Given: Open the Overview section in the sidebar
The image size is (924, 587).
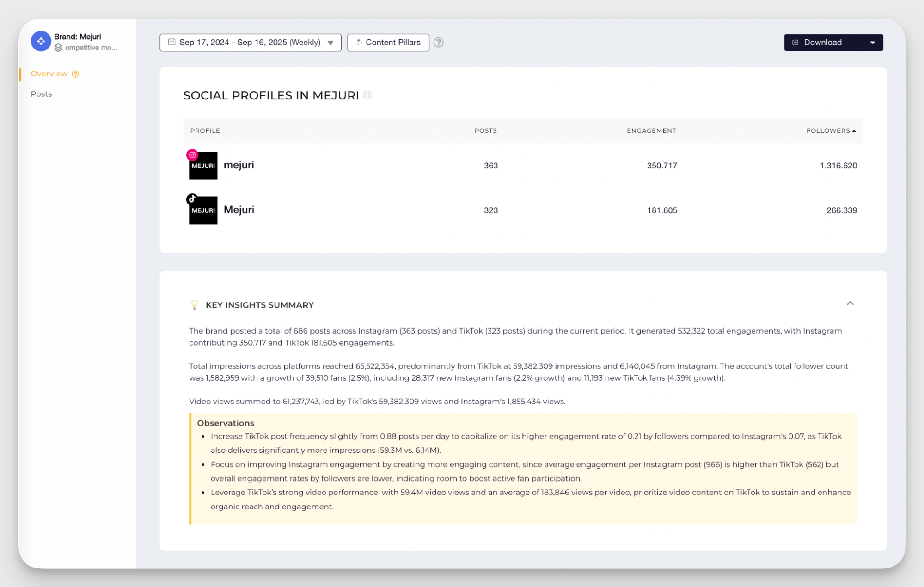Looking at the screenshot, I should (49, 74).
